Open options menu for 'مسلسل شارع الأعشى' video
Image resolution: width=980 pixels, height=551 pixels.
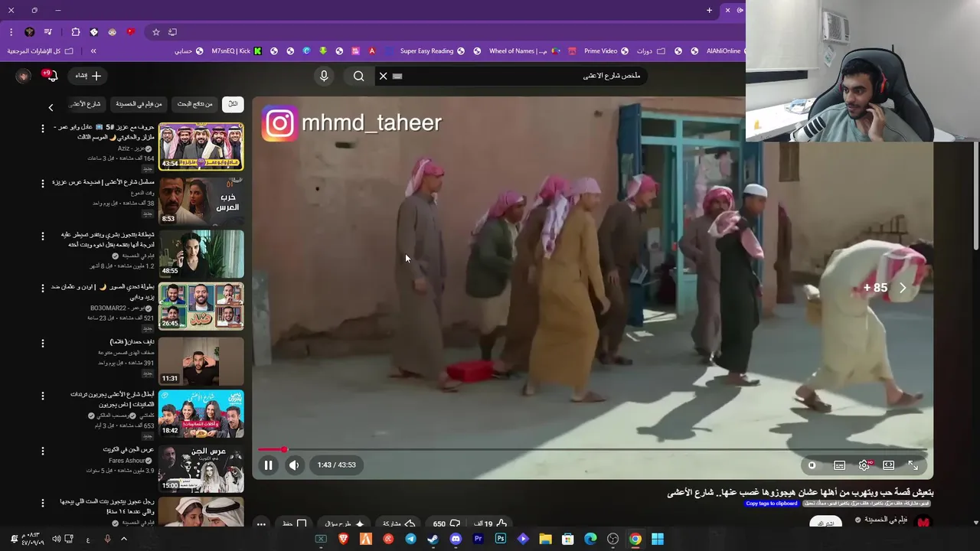(x=43, y=183)
